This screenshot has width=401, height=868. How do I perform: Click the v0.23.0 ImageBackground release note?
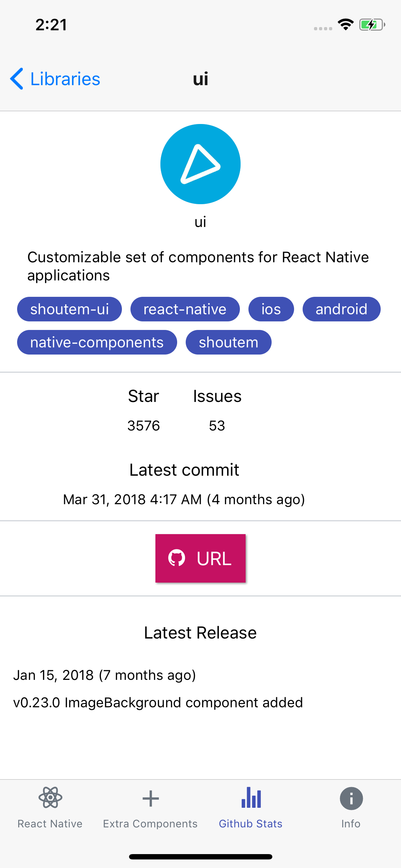click(158, 702)
